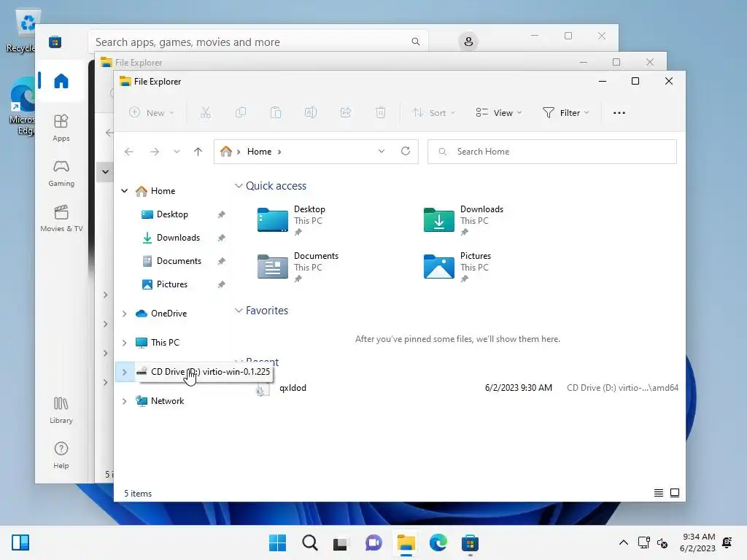
Task: Open the Widgets button on taskbar
Action: pyautogui.click(x=20, y=542)
